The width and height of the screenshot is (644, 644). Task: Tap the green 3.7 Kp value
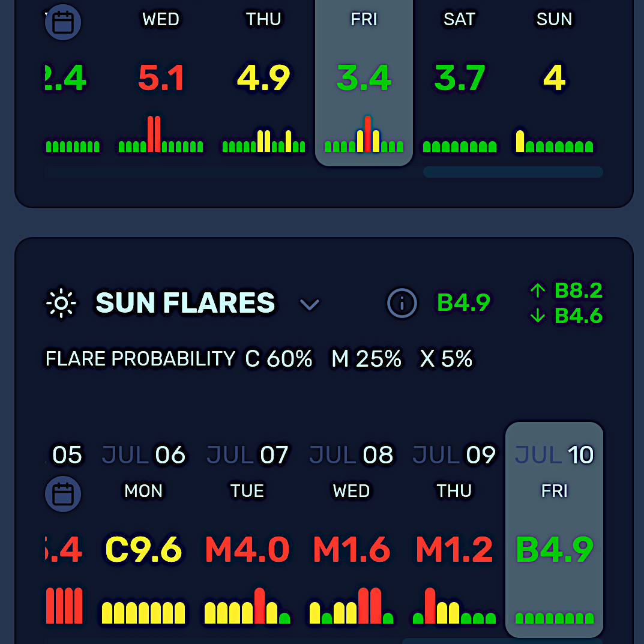[460, 77]
